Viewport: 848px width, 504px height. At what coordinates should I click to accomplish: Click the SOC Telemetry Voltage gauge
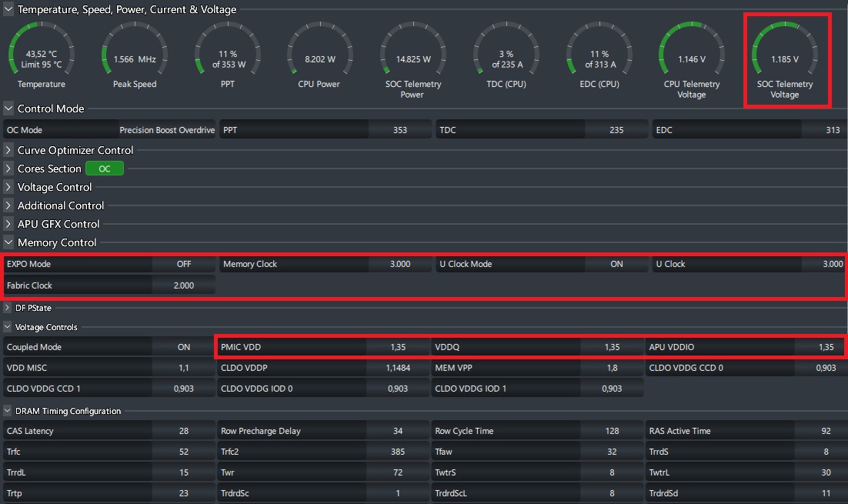click(x=785, y=59)
